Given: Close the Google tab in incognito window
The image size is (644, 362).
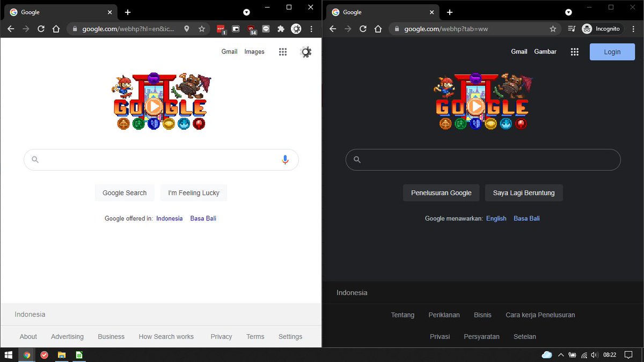Looking at the screenshot, I should 432,12.
